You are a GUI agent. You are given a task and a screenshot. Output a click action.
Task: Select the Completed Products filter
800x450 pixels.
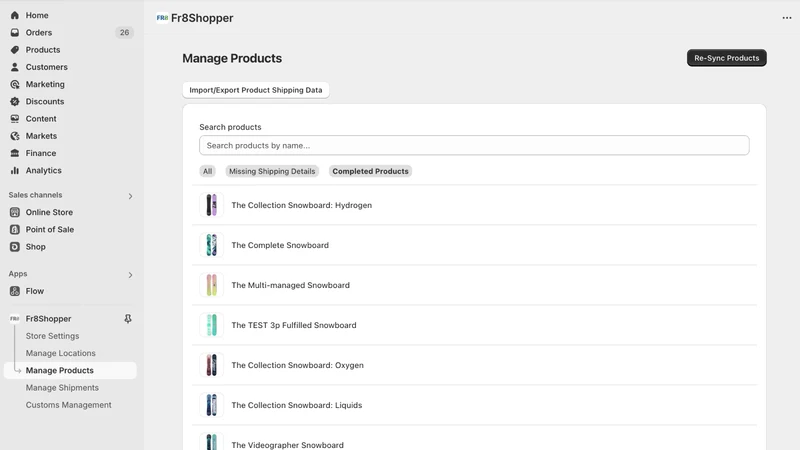[370, 171]
